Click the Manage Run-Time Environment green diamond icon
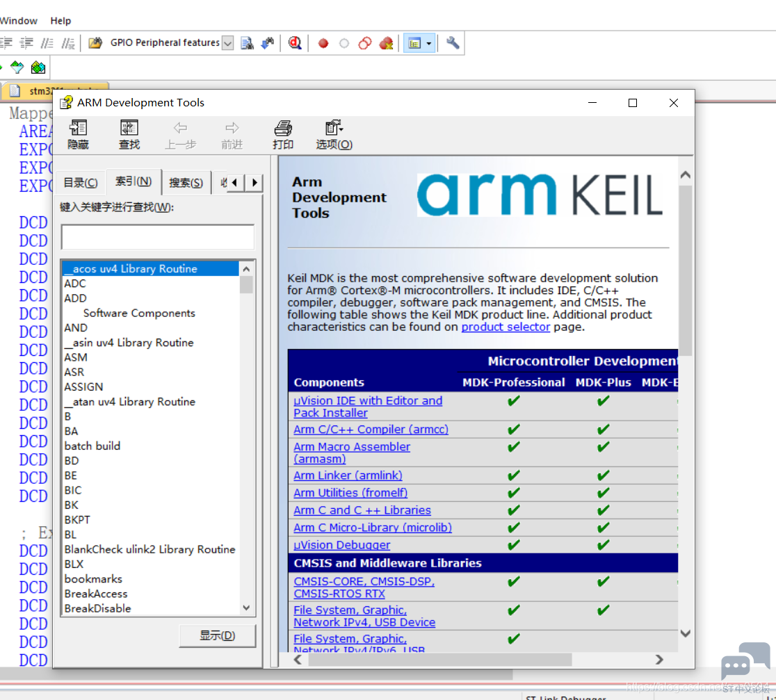The image size is (776, 700). tap(17, 67)
